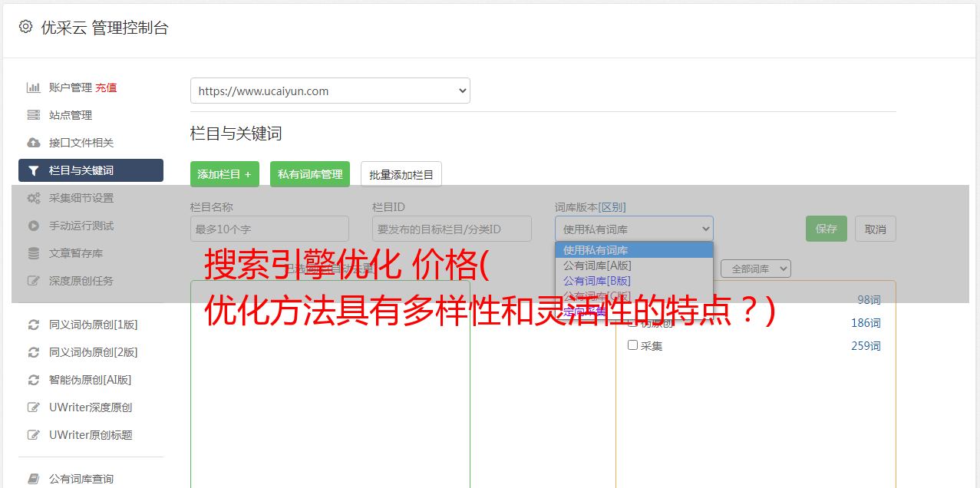
Task: Click the play circle icon for 手动运行测试
Action: [x=34, y=226]
